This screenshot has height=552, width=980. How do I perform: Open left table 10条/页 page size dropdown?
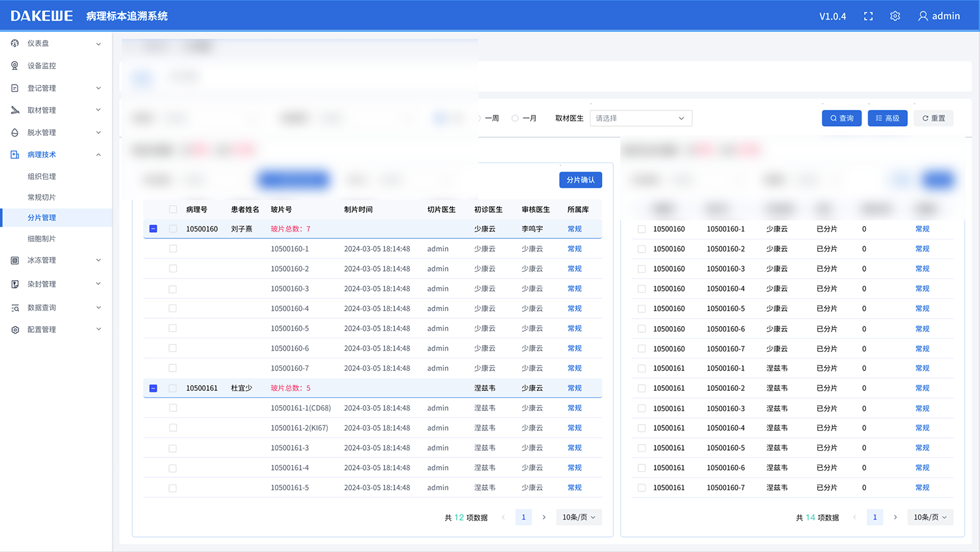tap(578, 517)
